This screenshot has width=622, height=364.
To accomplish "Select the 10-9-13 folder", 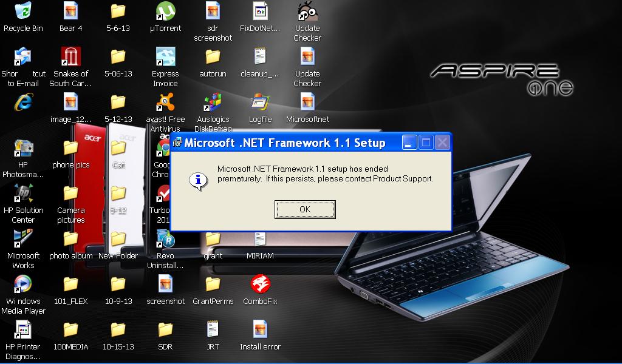I will [118, 285].
